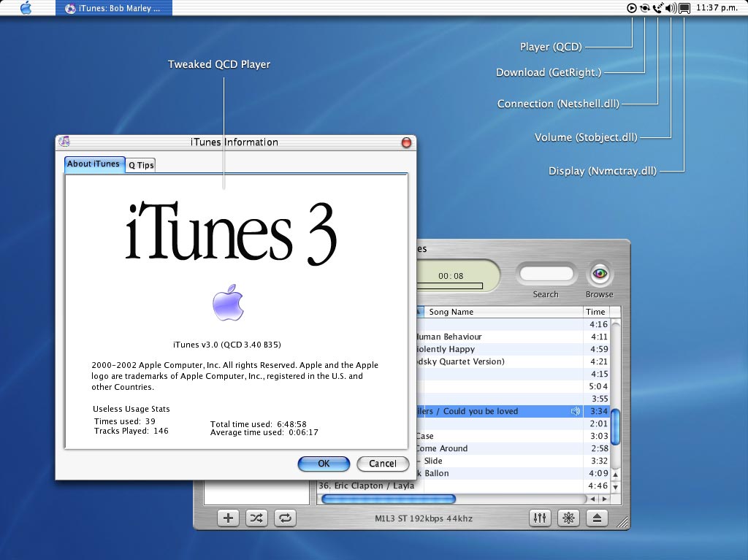Select the Come Around track

pyautogui.click(x=514, y=448)
